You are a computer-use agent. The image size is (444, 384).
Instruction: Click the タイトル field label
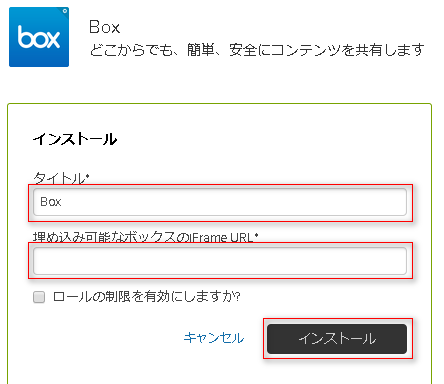(x=61, y=178)
